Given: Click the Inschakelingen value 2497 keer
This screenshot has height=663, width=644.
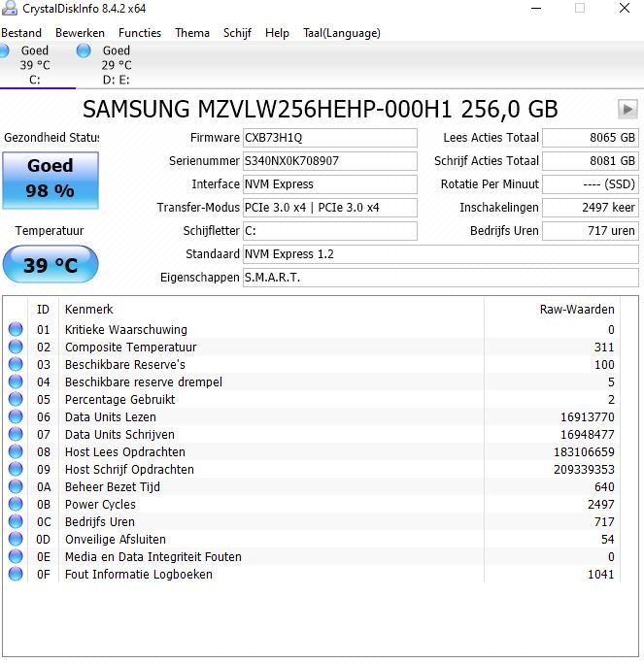Looking at the screenshot, I should click(x=591, y=208).
